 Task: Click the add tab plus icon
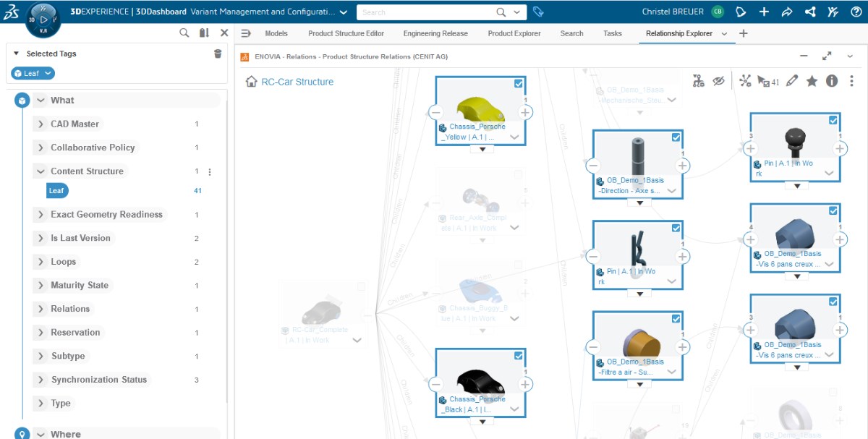click(744, 33)
